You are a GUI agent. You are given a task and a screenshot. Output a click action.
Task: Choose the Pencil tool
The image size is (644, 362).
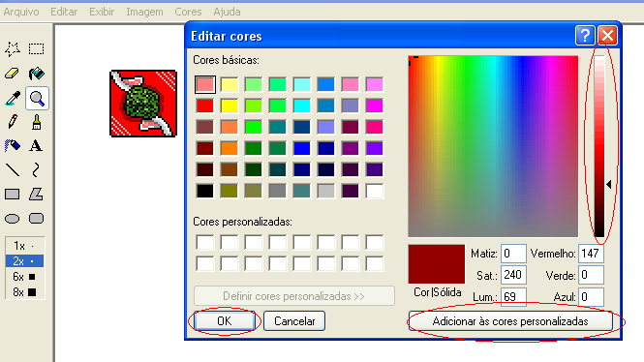13,122
